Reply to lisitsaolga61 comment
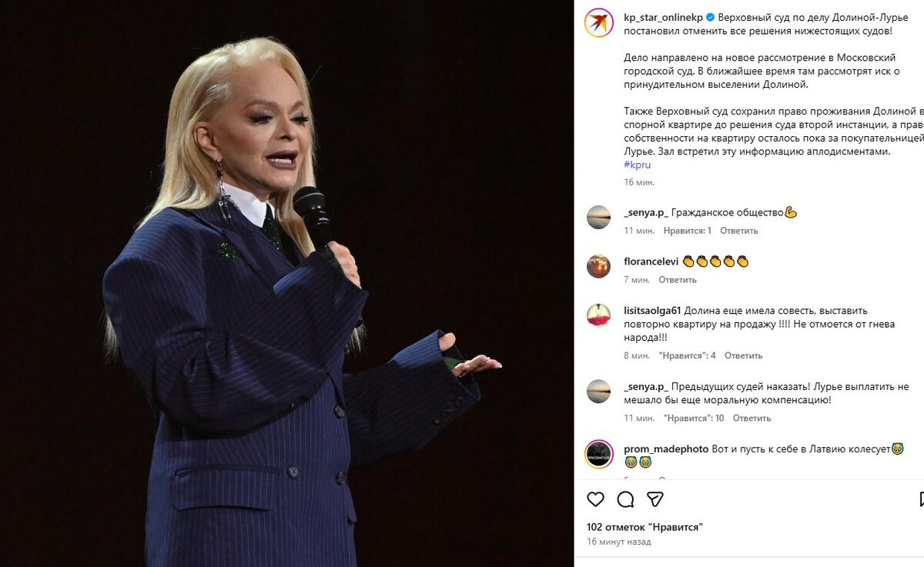924x567 pixels. tap(744, 355)
